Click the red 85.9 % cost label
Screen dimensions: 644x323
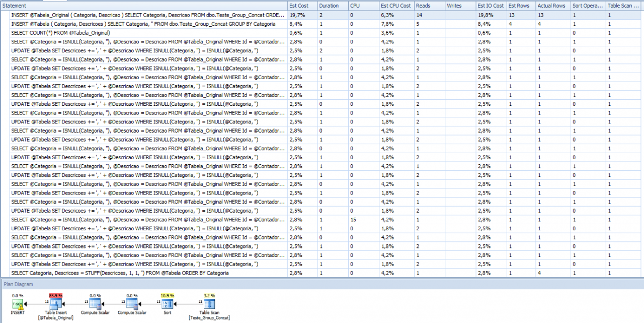[55, 295]
